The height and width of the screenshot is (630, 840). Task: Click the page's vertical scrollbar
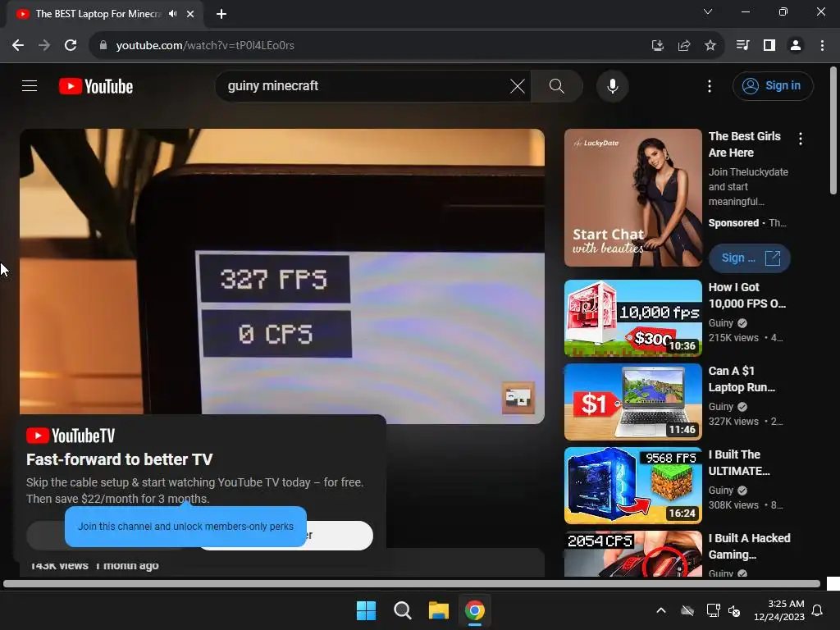(833, 130)
